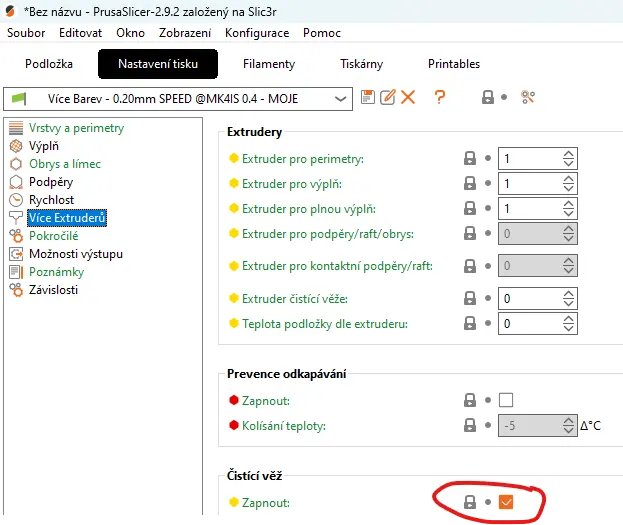Expand the Více Barev preset dropdown
623x525 pixels.
(340, 99)
